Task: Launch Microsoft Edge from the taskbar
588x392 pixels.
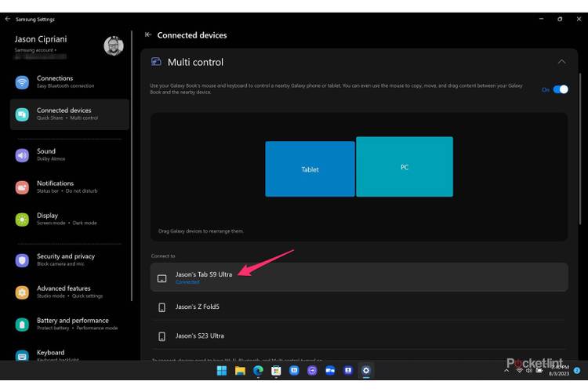Action: (x=258, y=371)
